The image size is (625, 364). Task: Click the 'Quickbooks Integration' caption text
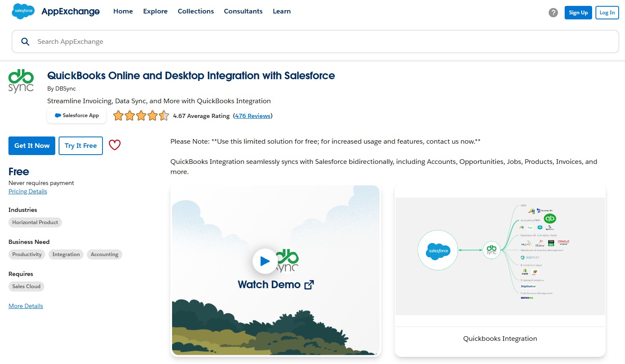pos(500,339)
